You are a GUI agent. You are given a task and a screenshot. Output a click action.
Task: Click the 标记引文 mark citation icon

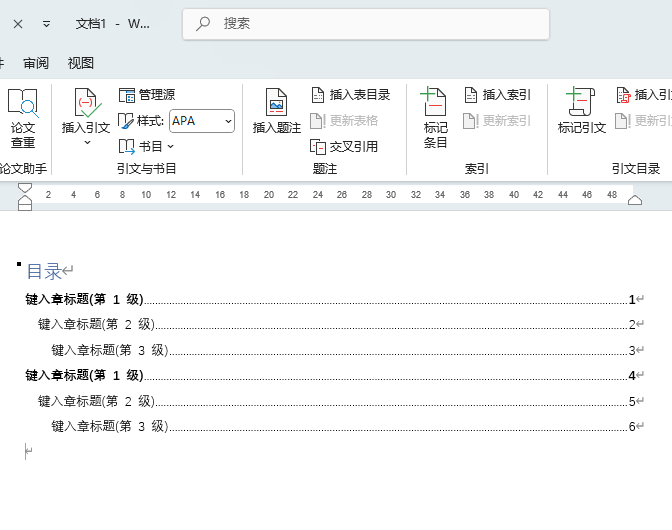coord(581,102)
